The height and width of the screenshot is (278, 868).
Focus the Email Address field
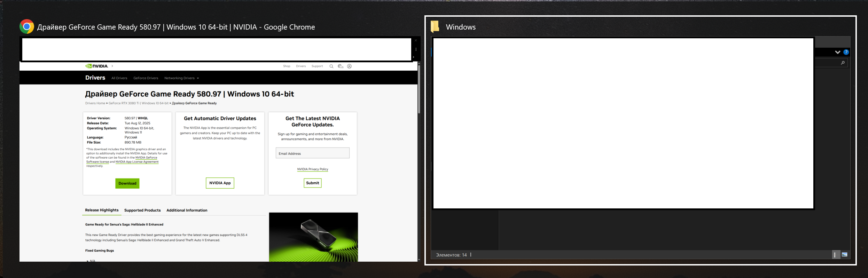313,153
